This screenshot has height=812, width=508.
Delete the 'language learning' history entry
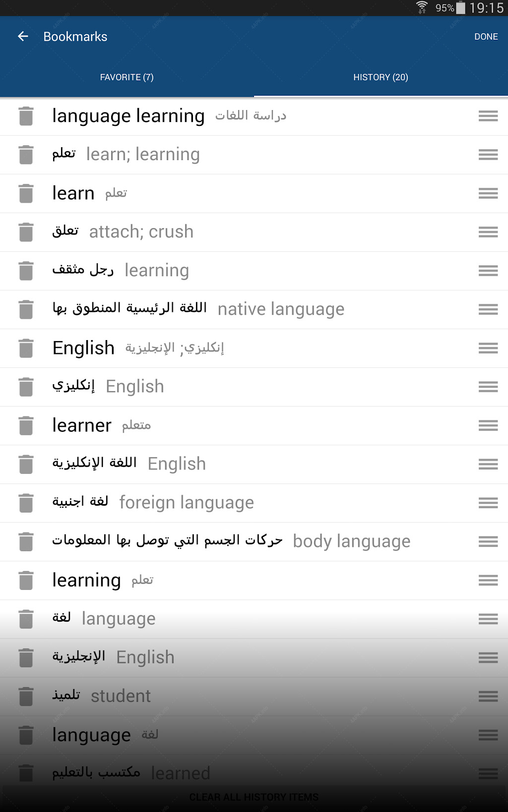pyautogui.click(x=26, y=116)
